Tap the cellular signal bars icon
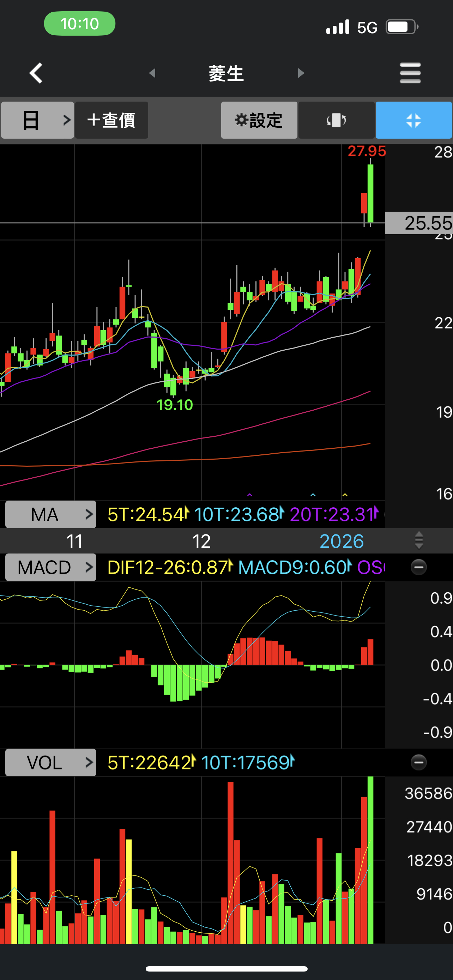The width and height of the screenshot is (453, 980). tap(338, 27)
